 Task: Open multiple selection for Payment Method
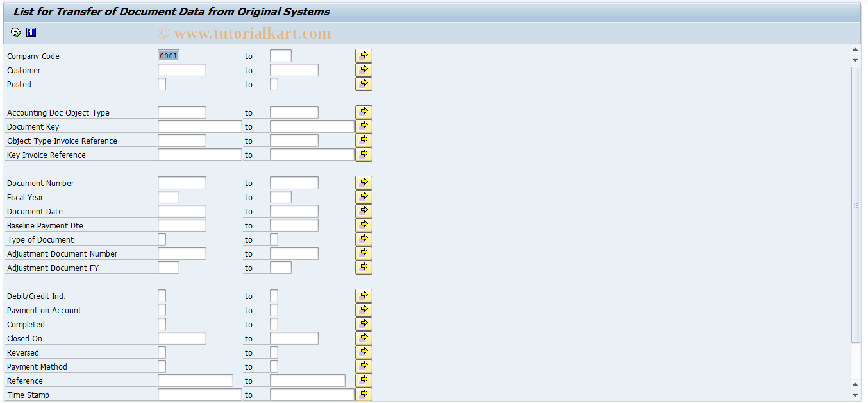[x=363, y=366]
